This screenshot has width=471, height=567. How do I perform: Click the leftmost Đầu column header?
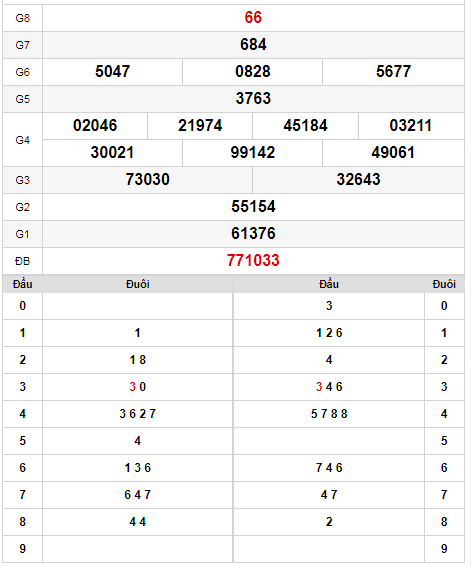point(22,284)
